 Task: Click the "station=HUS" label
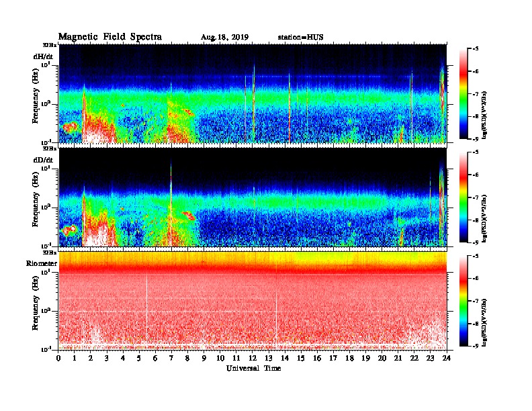click(301, 38)
